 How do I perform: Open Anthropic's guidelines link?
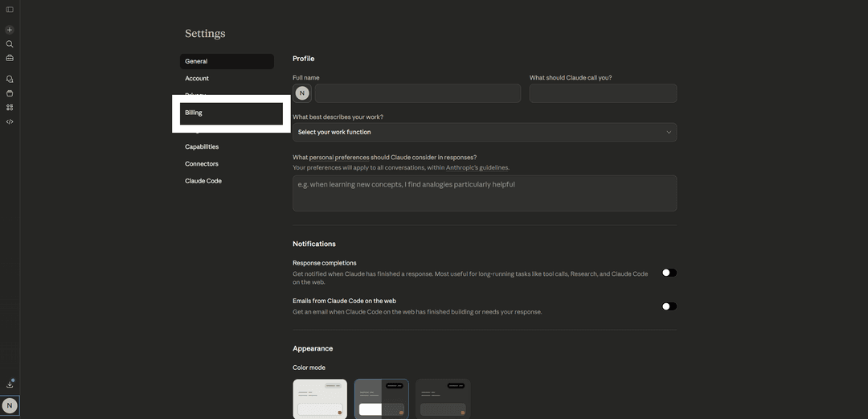coord(477,168)
